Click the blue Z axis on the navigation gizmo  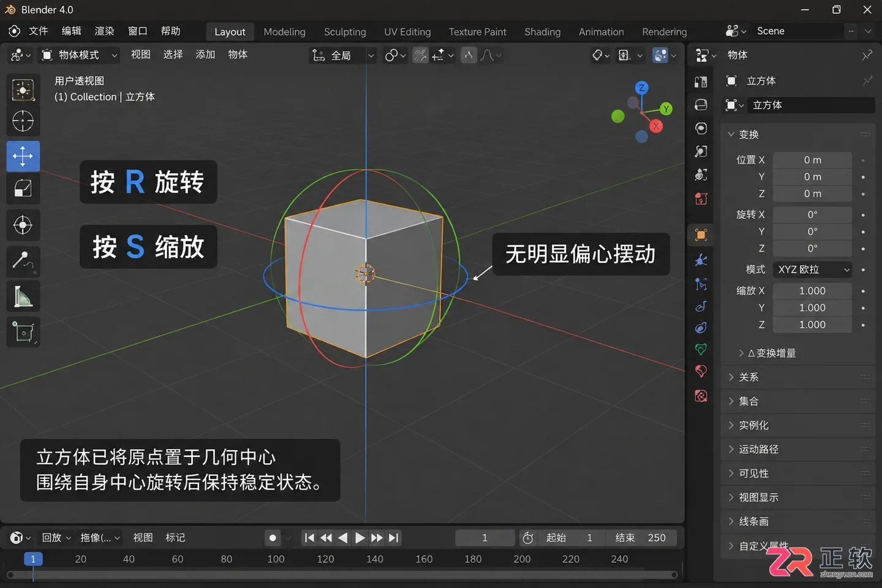point(641,88)
